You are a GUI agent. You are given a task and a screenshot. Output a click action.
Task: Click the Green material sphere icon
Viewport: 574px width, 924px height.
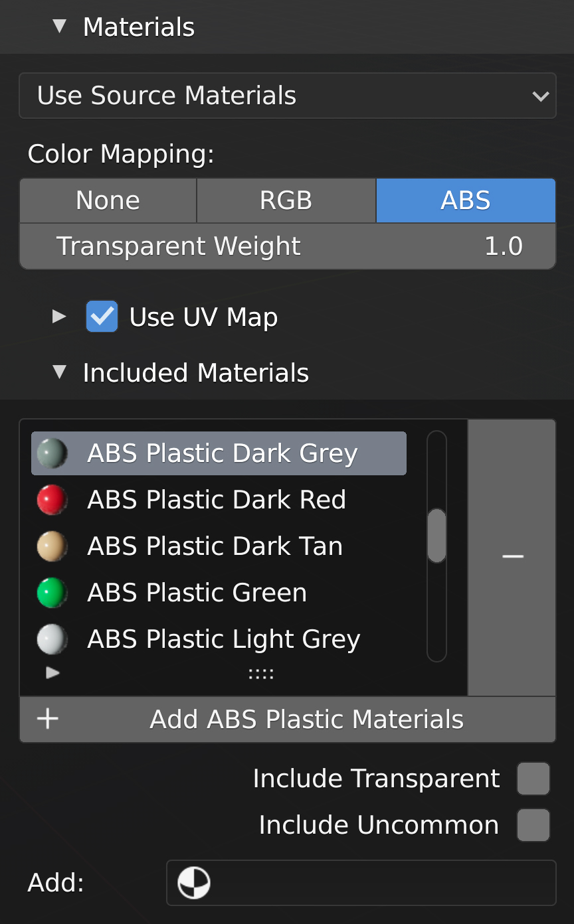(x=52, y=593)
